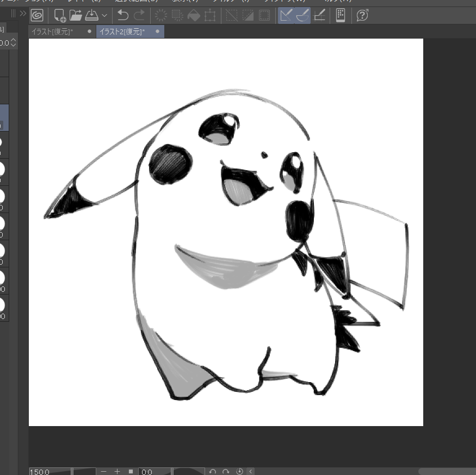Collapse the status bar with the arrow button
476x475 pixels.
pos(250,471)
